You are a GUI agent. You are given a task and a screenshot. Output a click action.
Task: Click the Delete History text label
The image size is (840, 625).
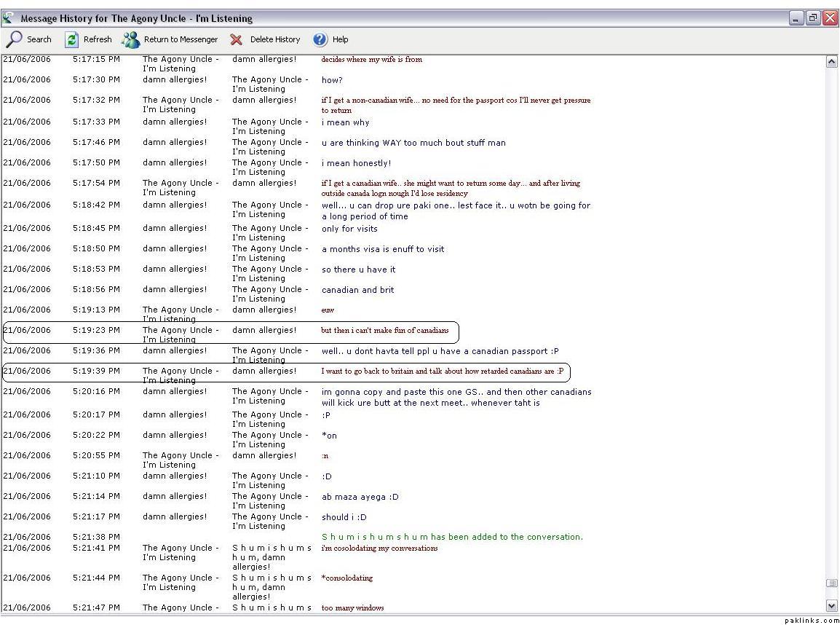coord(275,39)
